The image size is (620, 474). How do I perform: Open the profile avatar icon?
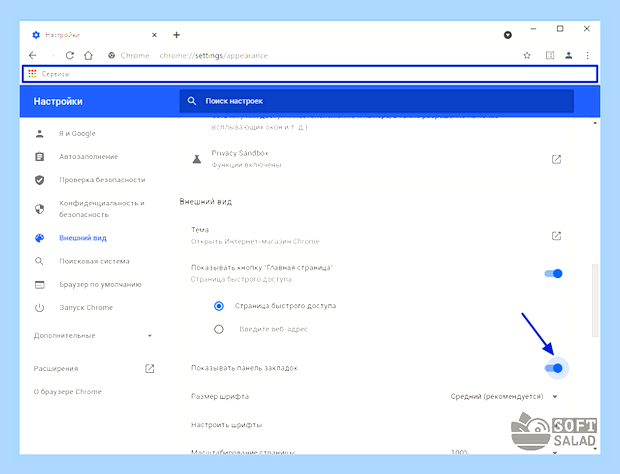pos(569,55)
